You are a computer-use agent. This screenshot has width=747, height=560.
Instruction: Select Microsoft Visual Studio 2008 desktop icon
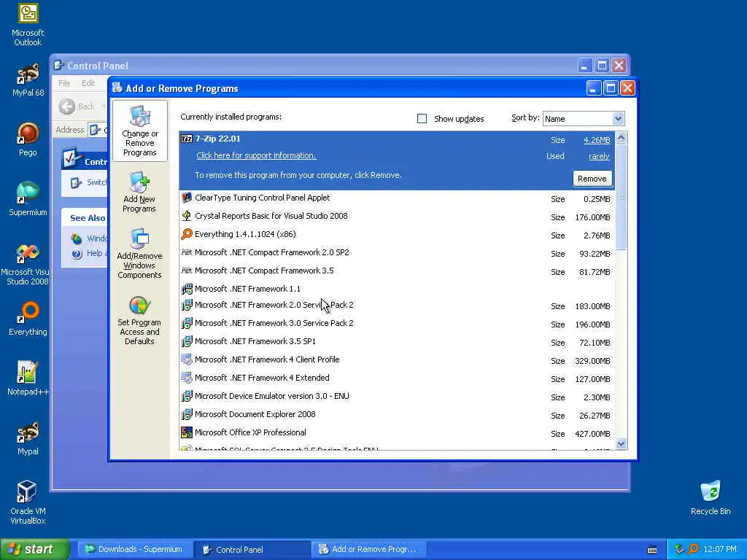tap(25, 264)
